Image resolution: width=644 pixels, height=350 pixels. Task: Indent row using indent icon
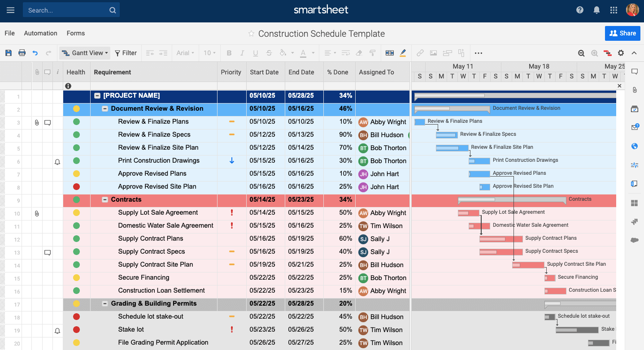[163, 53]
